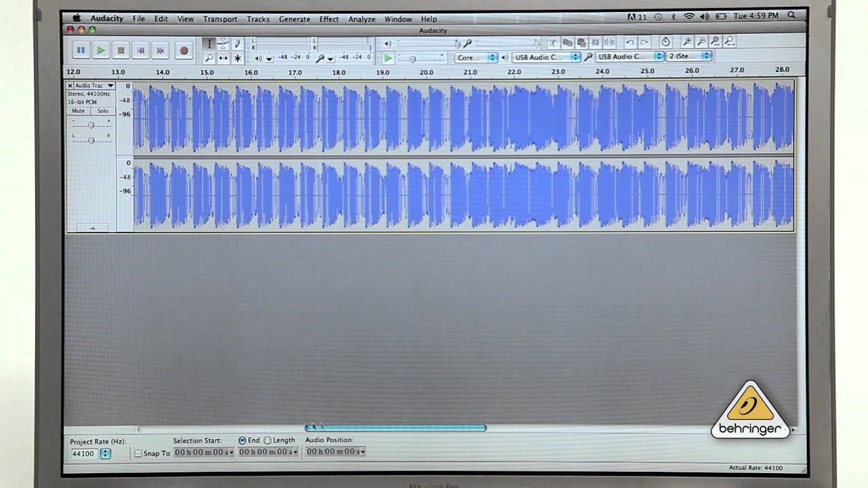Open the View menu

point(185,19)
